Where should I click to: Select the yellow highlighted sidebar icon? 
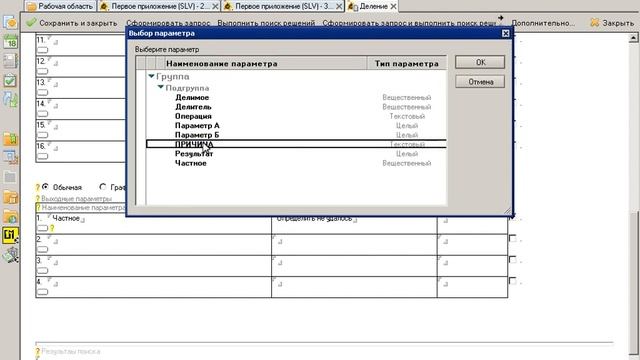(x=10, y=236)
